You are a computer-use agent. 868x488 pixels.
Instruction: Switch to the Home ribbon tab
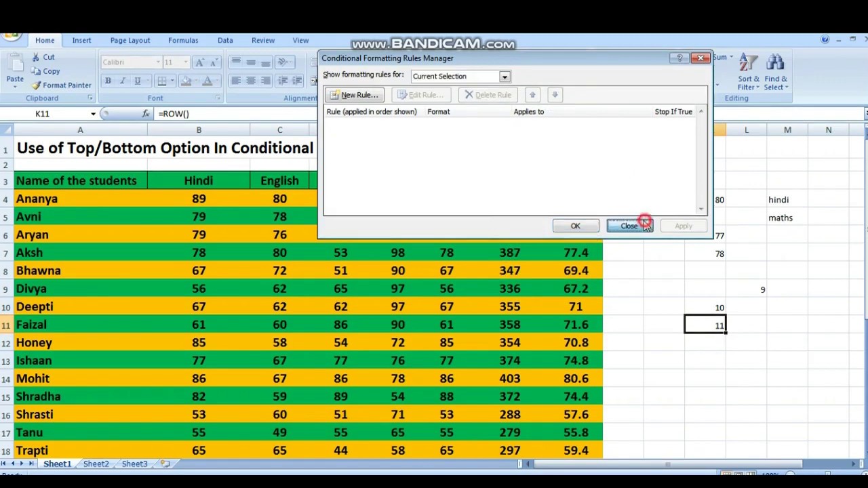pos(45,41)
